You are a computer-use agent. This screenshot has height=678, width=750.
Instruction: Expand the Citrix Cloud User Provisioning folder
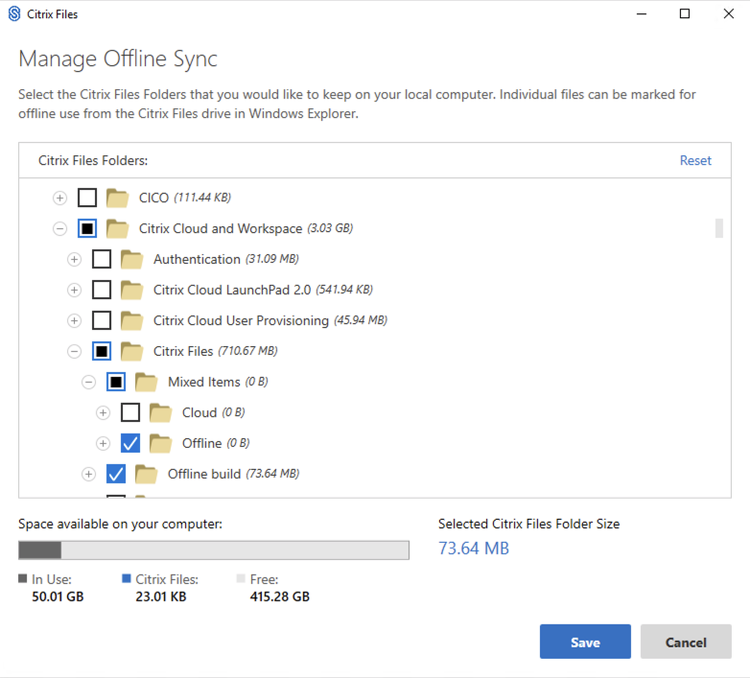(74, 321)
